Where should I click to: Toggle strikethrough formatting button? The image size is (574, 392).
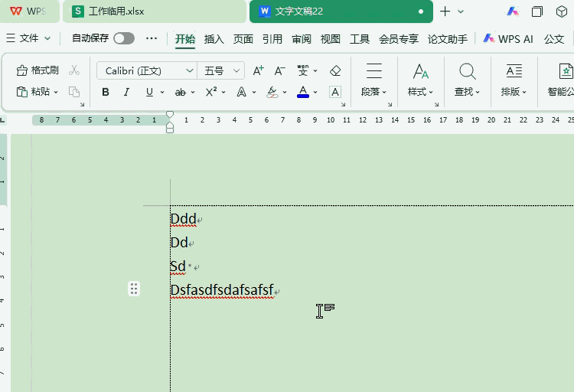[x=180, y=93]
